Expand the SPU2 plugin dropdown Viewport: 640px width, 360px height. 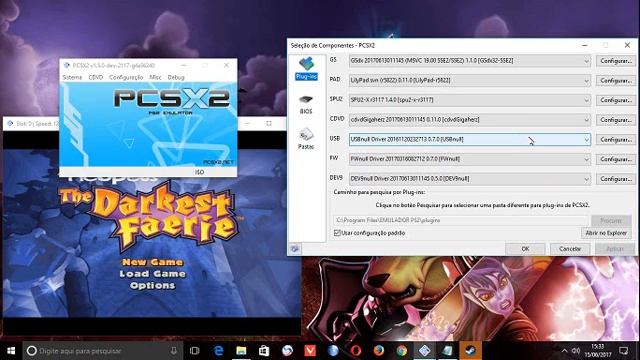tap(586, 100)
